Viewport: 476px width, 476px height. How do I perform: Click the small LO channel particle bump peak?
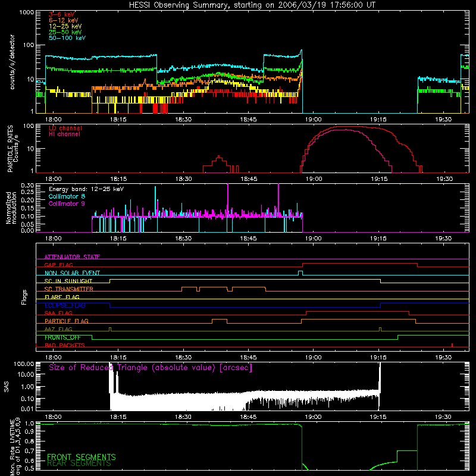pos(219,156)
